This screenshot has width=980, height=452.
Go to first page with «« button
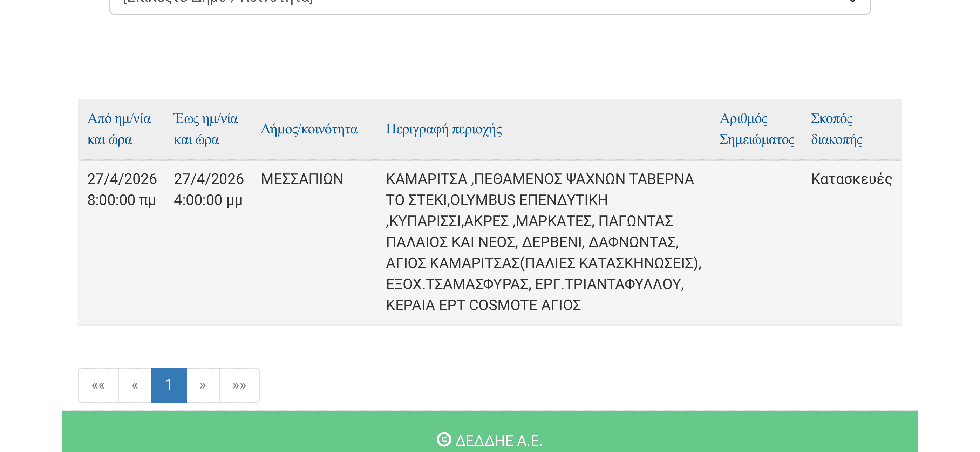(x=98, y=385)
